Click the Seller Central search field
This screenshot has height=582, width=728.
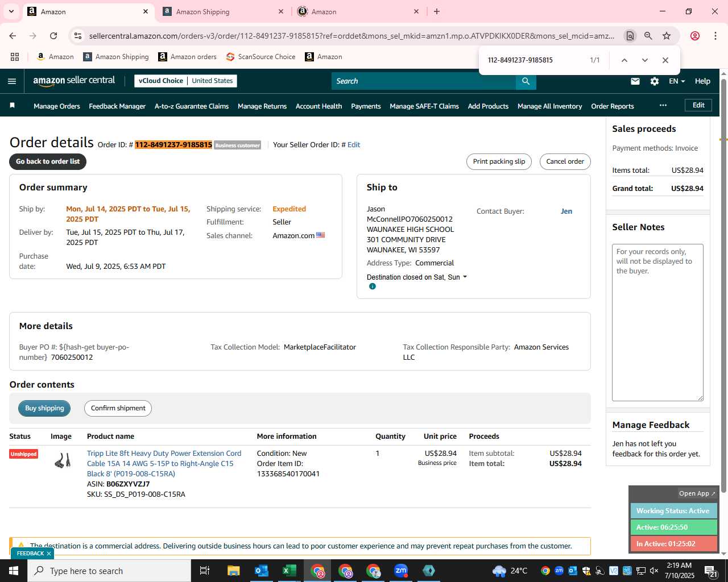(x=424, y=81)
